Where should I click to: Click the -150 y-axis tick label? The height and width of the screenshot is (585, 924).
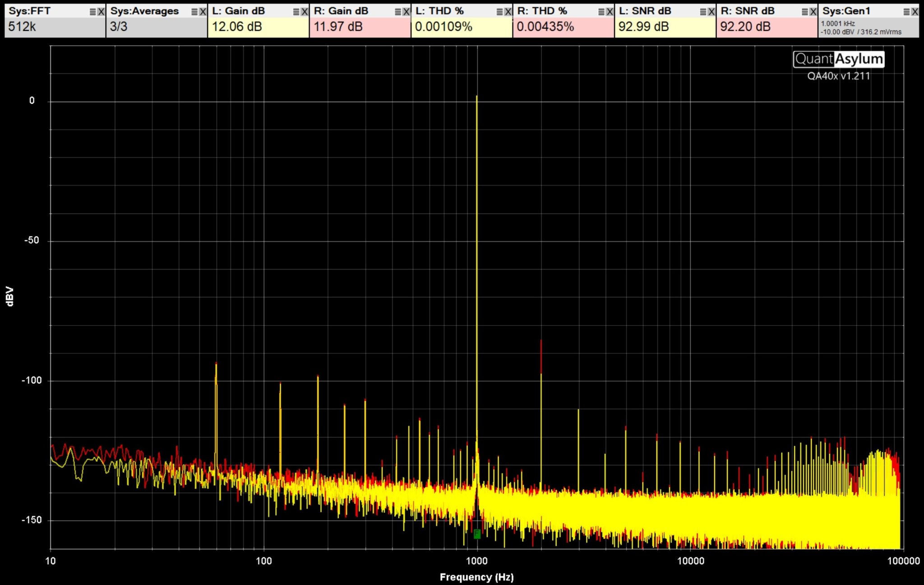tap(31, 520)
